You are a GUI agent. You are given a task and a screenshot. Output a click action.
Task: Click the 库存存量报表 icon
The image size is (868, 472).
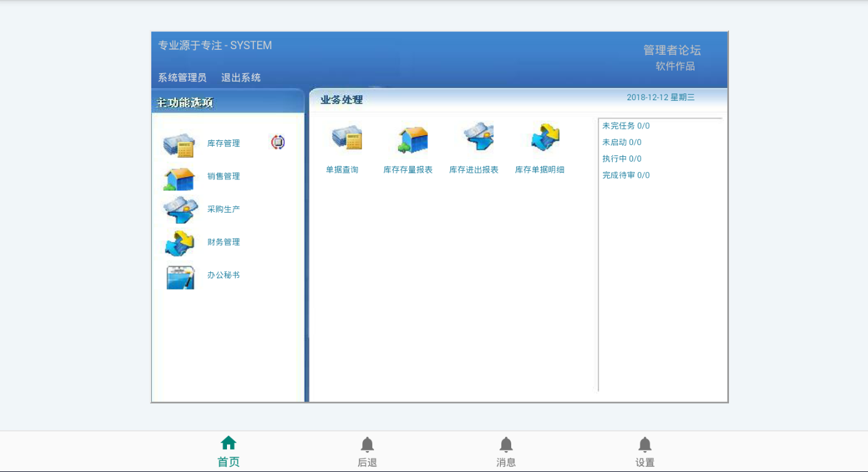(x=412, y=140)
